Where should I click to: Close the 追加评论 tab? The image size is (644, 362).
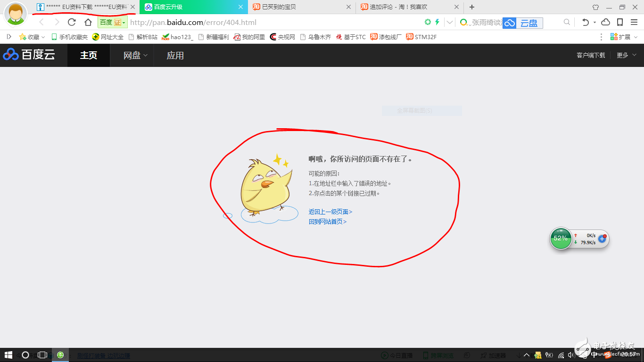pyautogui.click(x=456, y=7)
